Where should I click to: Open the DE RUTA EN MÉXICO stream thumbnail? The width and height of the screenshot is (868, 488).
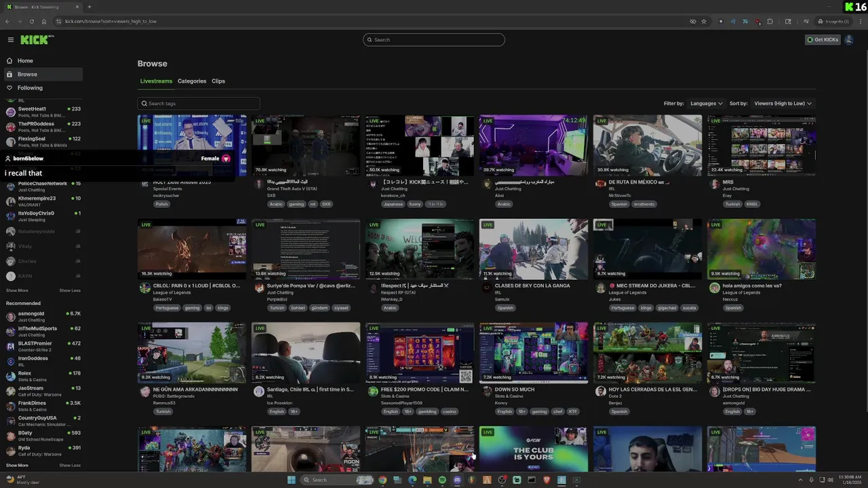[x=648, y=145]
